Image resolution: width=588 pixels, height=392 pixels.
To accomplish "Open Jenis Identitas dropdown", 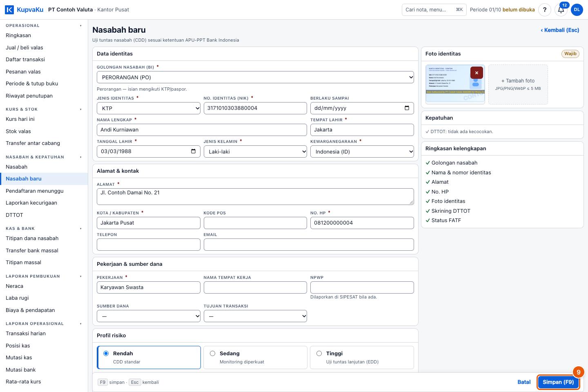I will pyautogui.click(x=149, y=108).
